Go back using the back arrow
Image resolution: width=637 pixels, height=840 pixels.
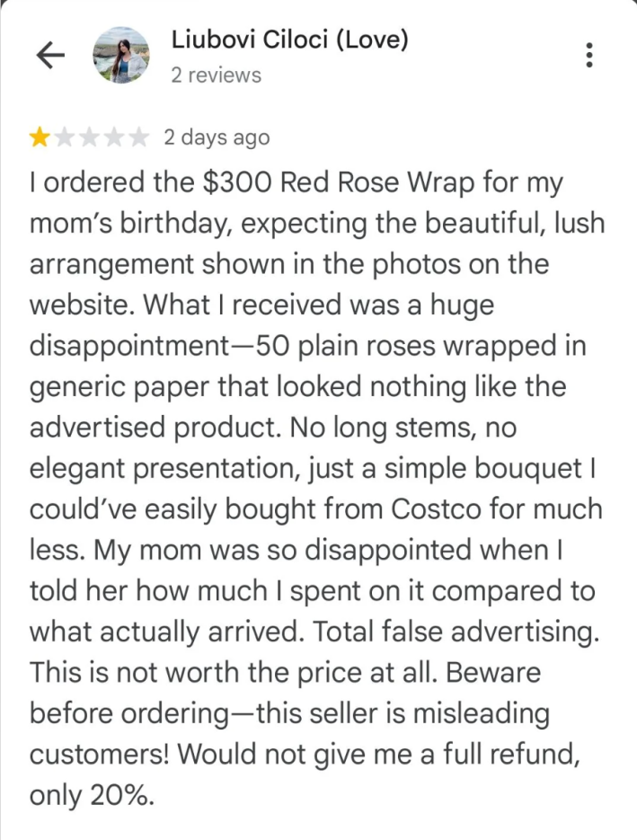(x=51, y=56)
